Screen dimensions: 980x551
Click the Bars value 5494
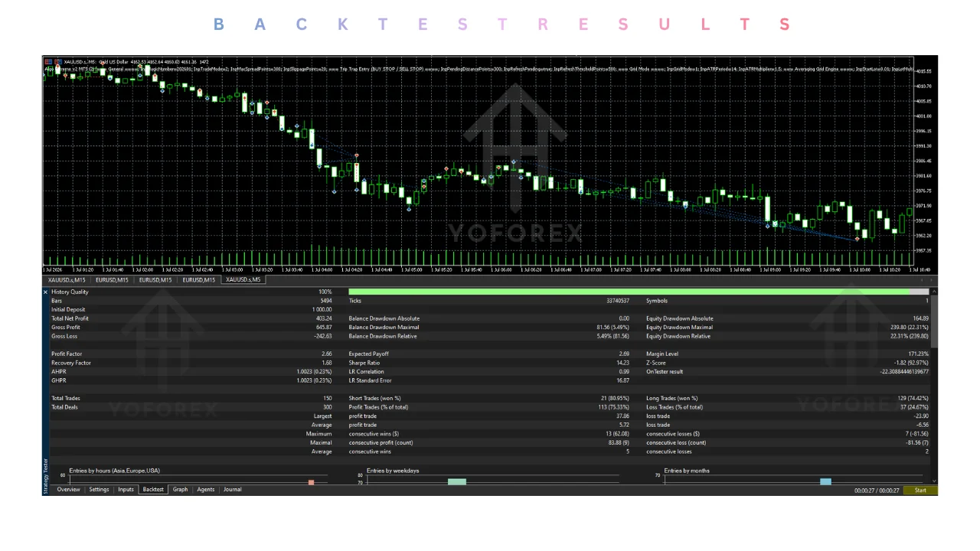coord(326,301)
